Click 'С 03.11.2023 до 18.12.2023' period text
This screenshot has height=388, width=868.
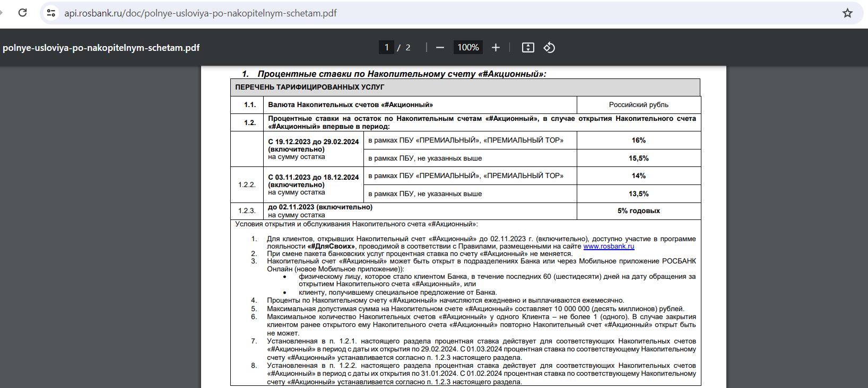coord(314,178)
